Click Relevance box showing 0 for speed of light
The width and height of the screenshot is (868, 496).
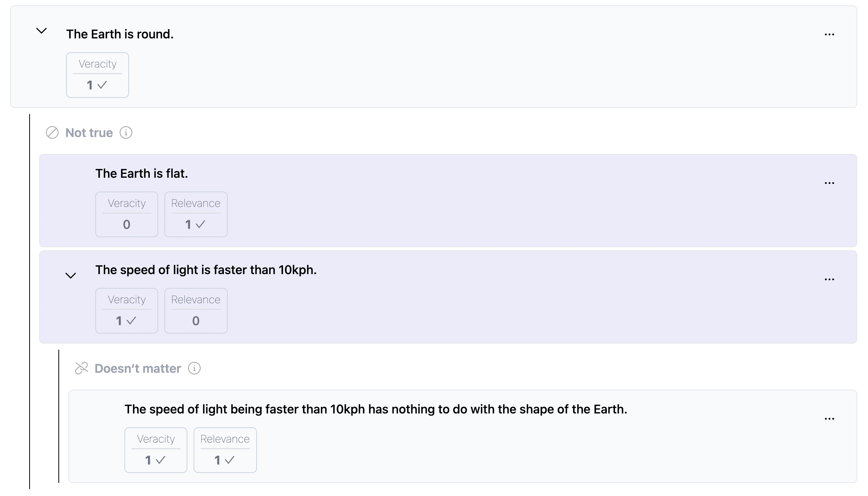coord(196,311)
